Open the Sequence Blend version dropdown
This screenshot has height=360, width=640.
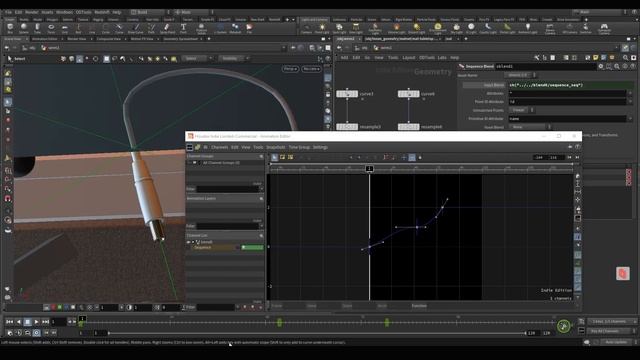click(x=520, y=75)
